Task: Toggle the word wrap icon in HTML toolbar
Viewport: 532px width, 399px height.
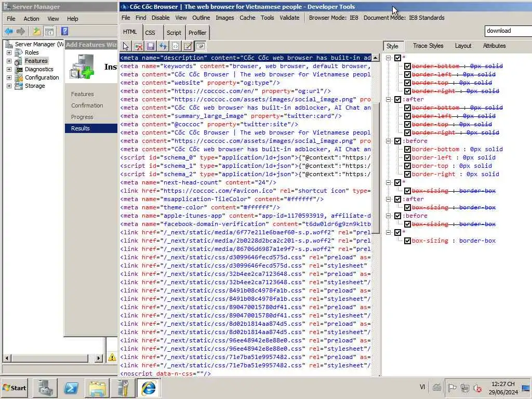Action: pyautogui.click(x=200, y=46)
